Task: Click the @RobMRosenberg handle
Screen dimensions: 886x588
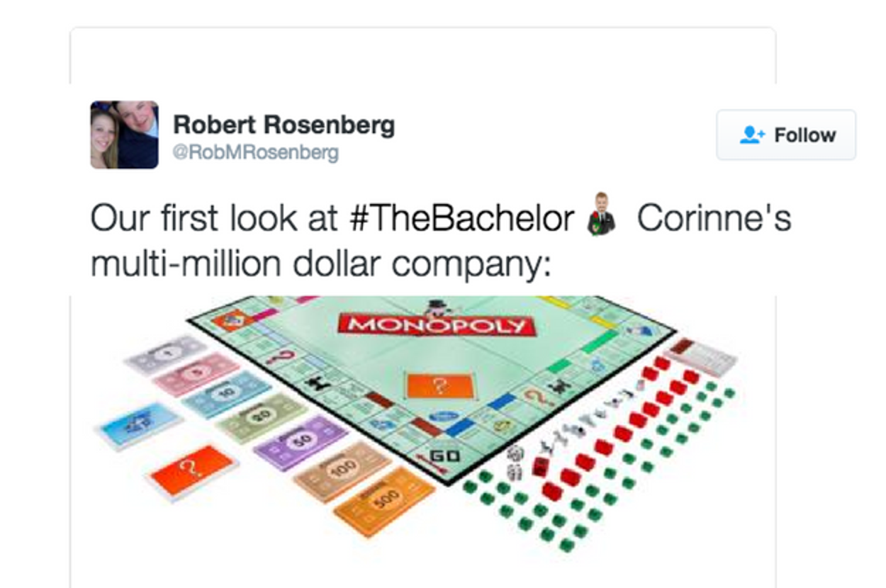Action: pyautogui.click(x=256, y=152)
